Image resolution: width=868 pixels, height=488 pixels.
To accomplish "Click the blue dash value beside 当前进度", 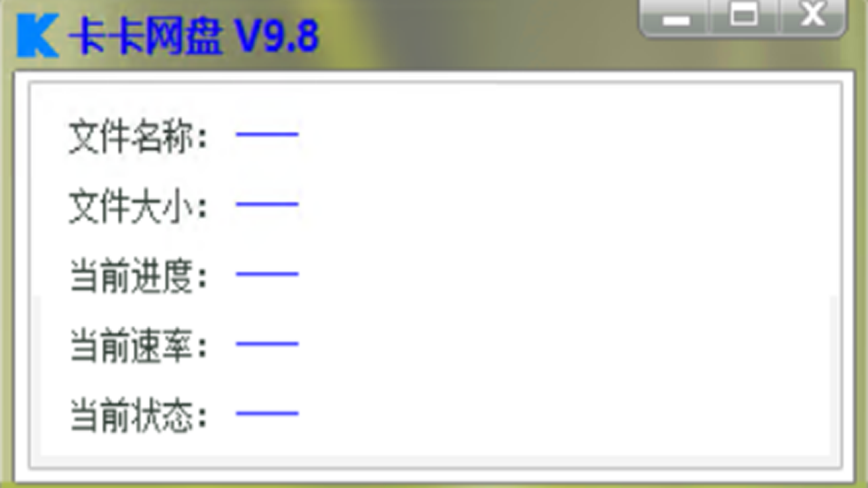I will pyautogui.click(x=267, y=274).
